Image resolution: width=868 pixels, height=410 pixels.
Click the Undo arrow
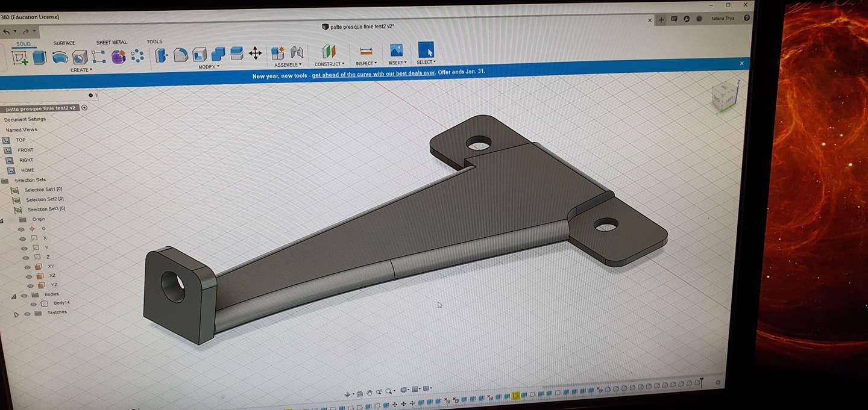7,31
